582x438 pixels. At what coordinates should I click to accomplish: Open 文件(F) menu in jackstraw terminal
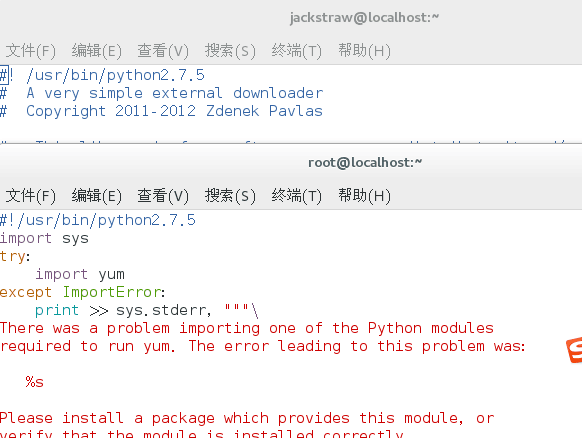[x=30, y=50]
